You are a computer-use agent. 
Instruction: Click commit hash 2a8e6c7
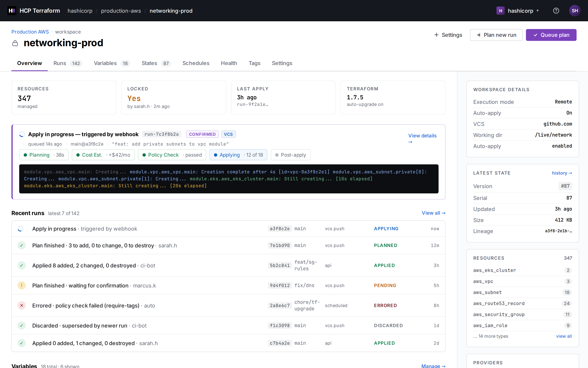pos(280,305)
